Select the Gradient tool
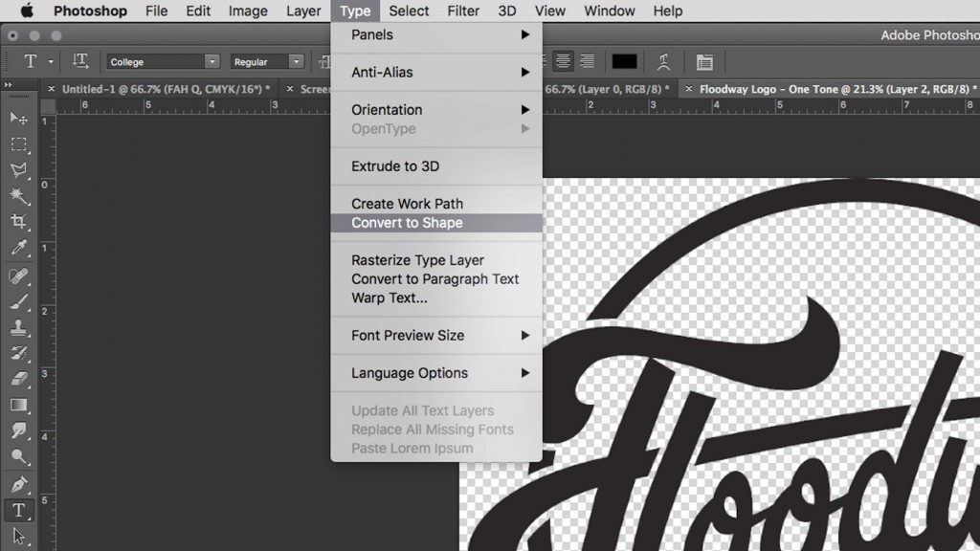 point(19,405)
